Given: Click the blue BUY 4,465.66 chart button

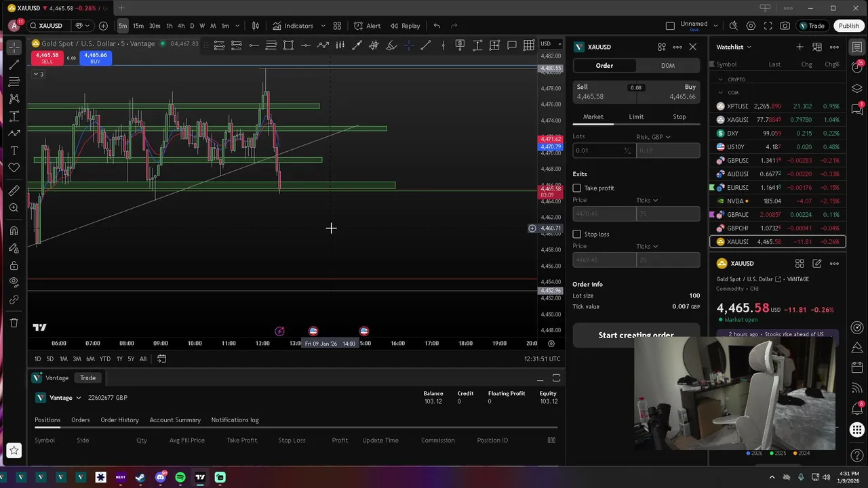Looking at the screenshot, I should point(95,58).
